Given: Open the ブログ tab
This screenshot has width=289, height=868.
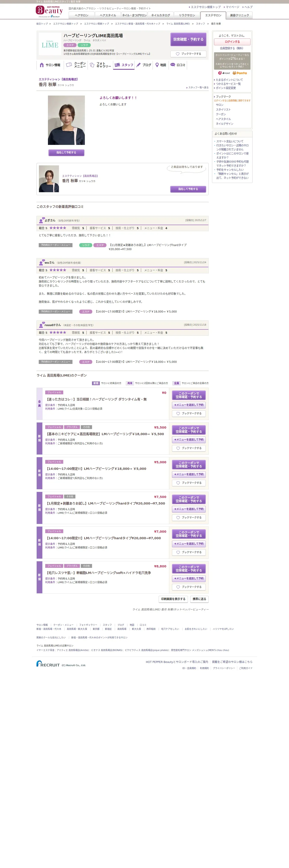Looking at the screenshot, I should 144,65.
